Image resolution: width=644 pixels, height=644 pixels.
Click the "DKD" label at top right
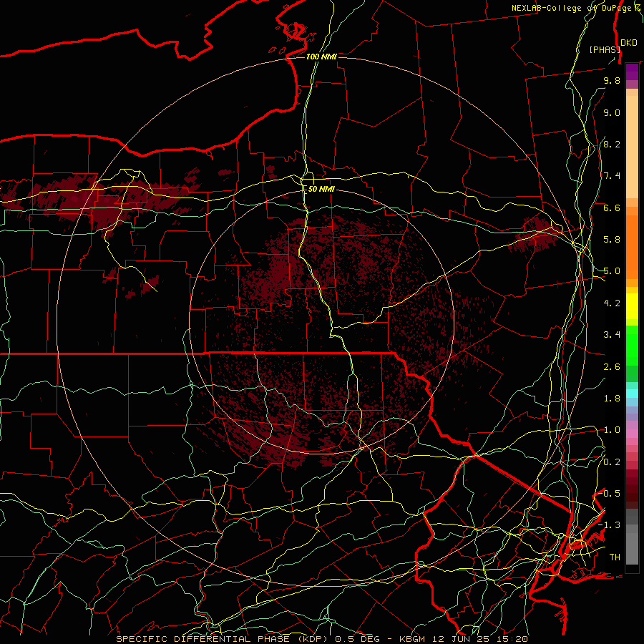click(629, 42)
